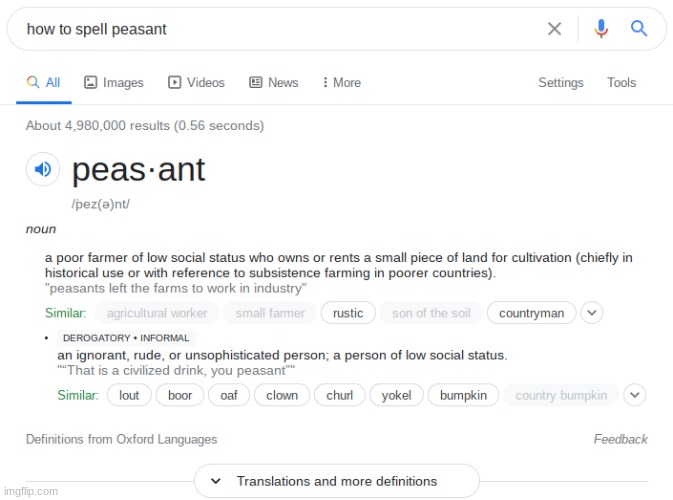Open the Images results tab
The image size is (673, 500).
114,82
